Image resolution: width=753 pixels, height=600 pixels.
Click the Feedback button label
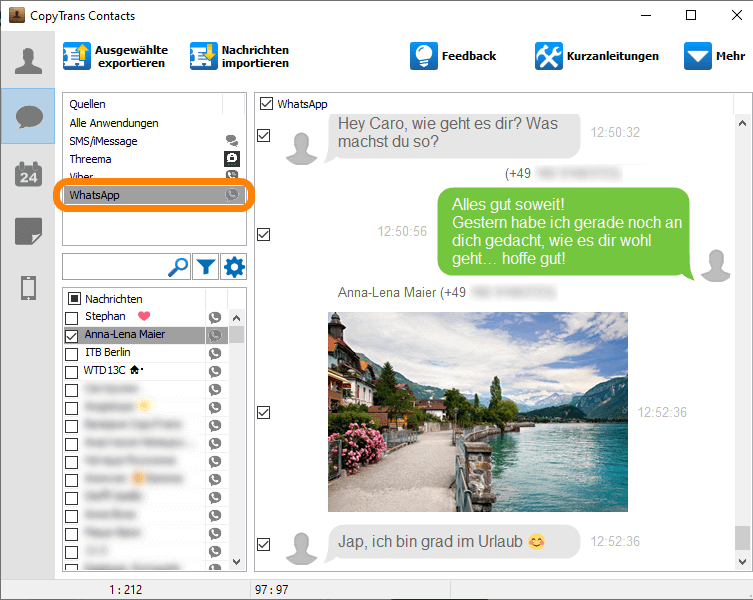pyautogui.click(x=469, y=56)
